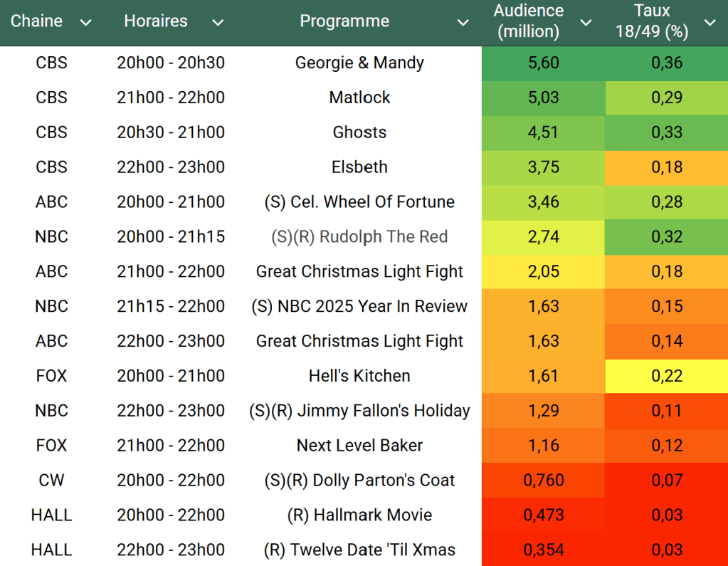Screen dimensions: 728x566
Task: Open the Taux 18/49 column chevron
Action: pyautogui.click(x=709, y=23)
